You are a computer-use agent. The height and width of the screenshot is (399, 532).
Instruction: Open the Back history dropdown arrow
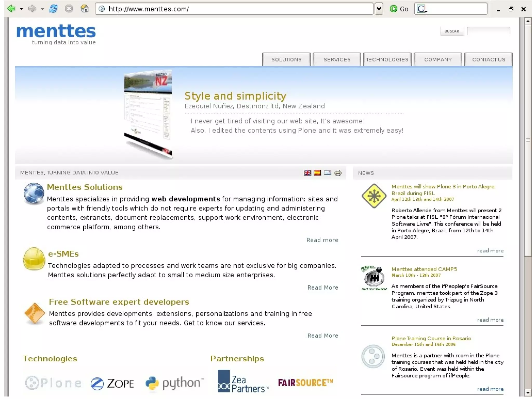(21, 9)
